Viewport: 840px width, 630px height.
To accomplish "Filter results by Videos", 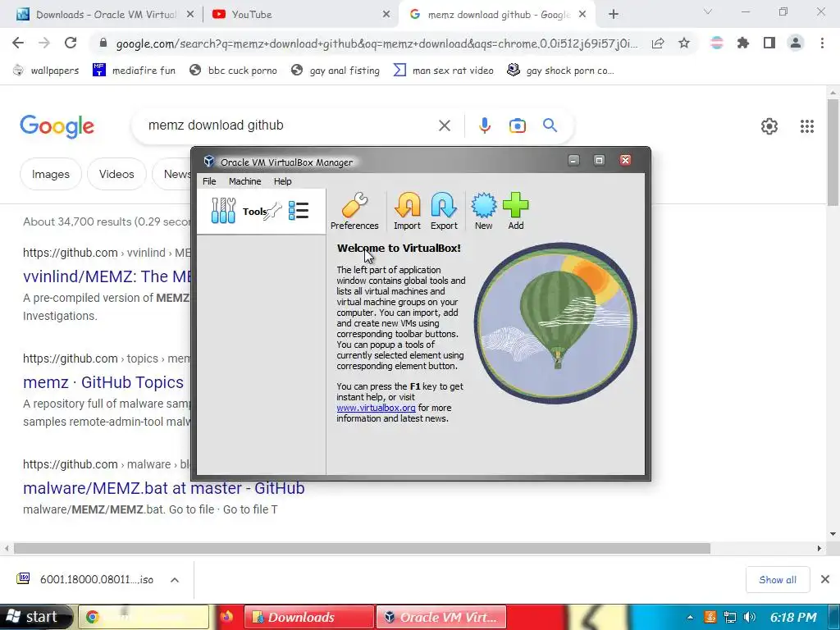I will click(x=116, y=174).
